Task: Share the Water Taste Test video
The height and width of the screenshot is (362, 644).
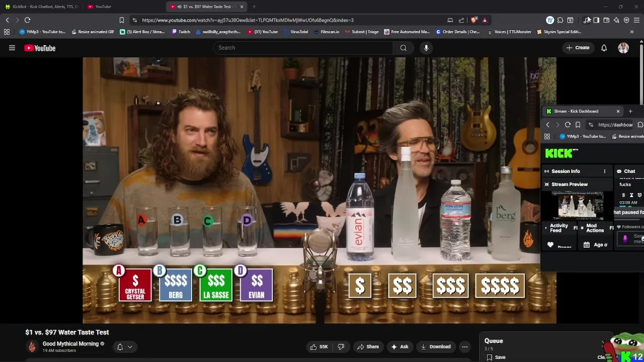Action: coord(368,346)
